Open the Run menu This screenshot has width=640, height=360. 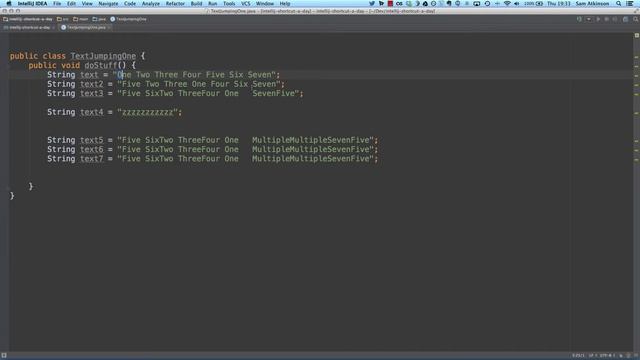(213, 4)
